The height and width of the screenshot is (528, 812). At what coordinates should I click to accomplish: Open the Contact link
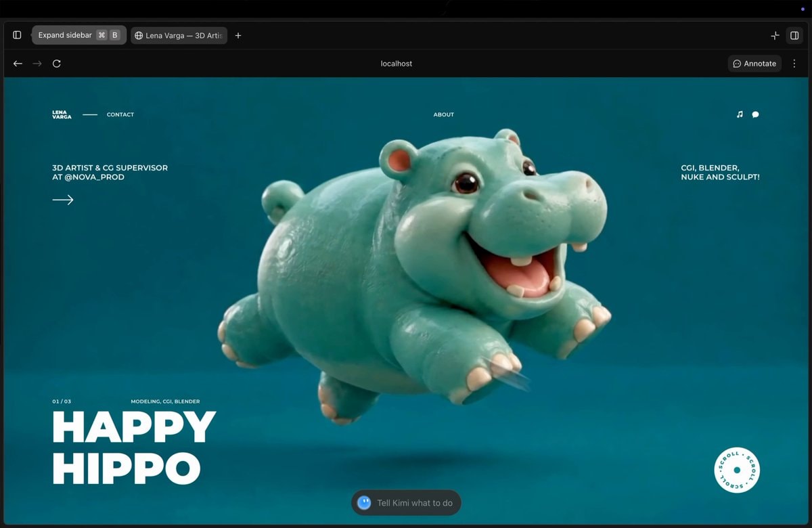coord(120,114)
